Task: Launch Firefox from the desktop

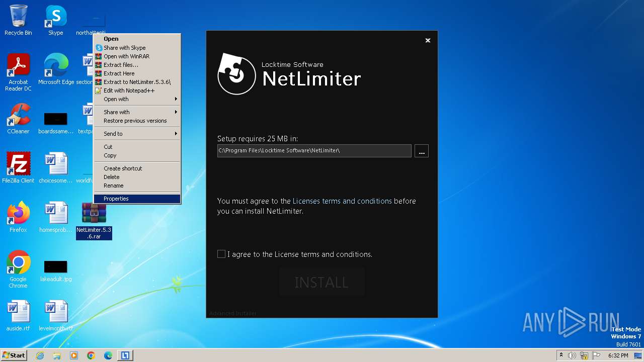Action: (x=18, y=217)
